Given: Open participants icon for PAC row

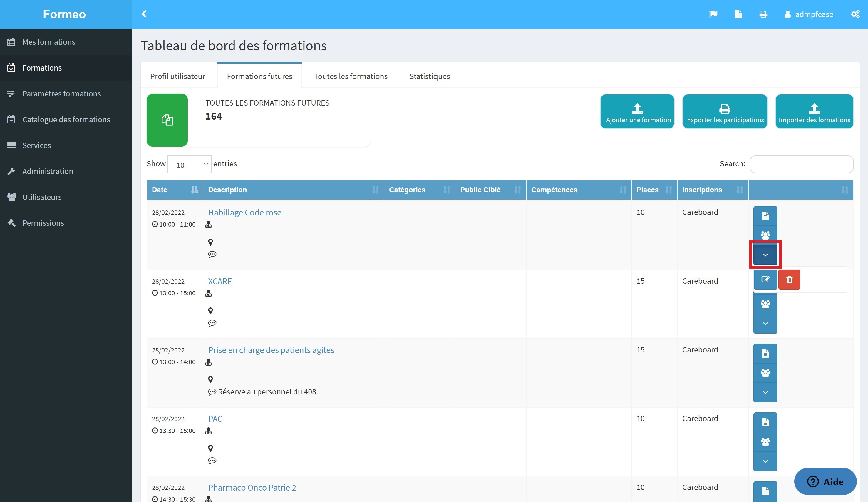Looking at the screenshot, I should coord(765,442).
